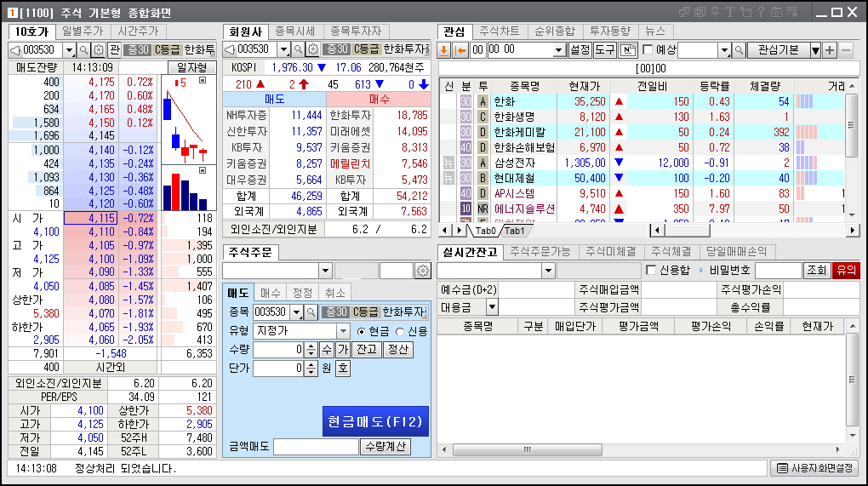Click orange left-arrow bar icon in watchlist toolbar
Viewport: 868px width, 486px height.
pos(460,50)
